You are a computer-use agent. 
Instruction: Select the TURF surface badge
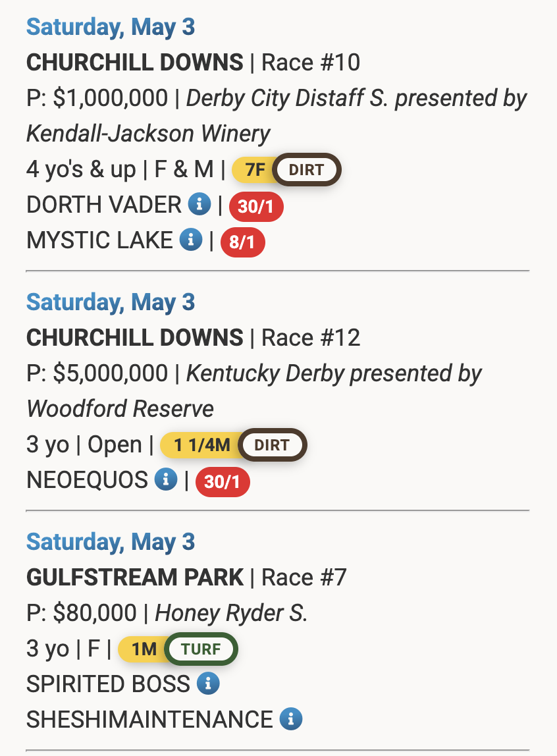point(201,649)
